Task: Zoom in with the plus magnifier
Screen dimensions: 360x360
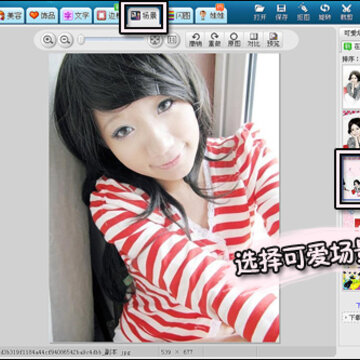Action: (48, 40)
